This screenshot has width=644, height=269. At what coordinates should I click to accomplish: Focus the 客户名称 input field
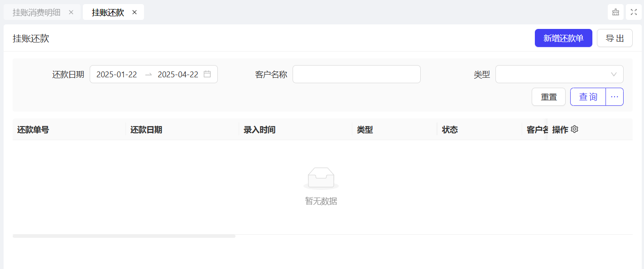point(356,74)
